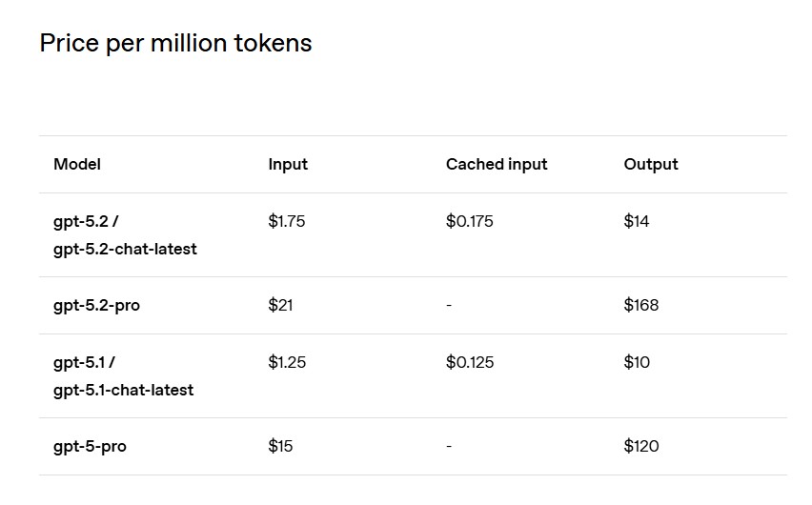Click the Output column header

pyautogui.click(x=651, y=164)
